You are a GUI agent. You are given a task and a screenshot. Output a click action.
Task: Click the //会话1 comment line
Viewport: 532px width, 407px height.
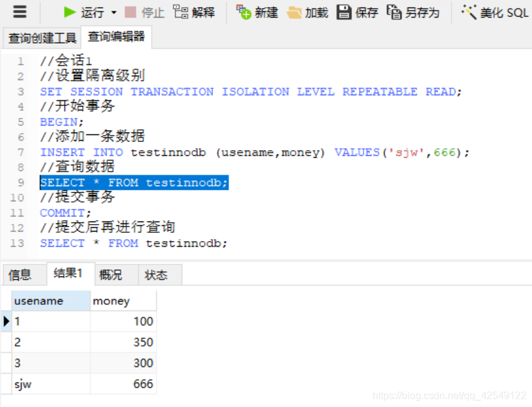66,61
